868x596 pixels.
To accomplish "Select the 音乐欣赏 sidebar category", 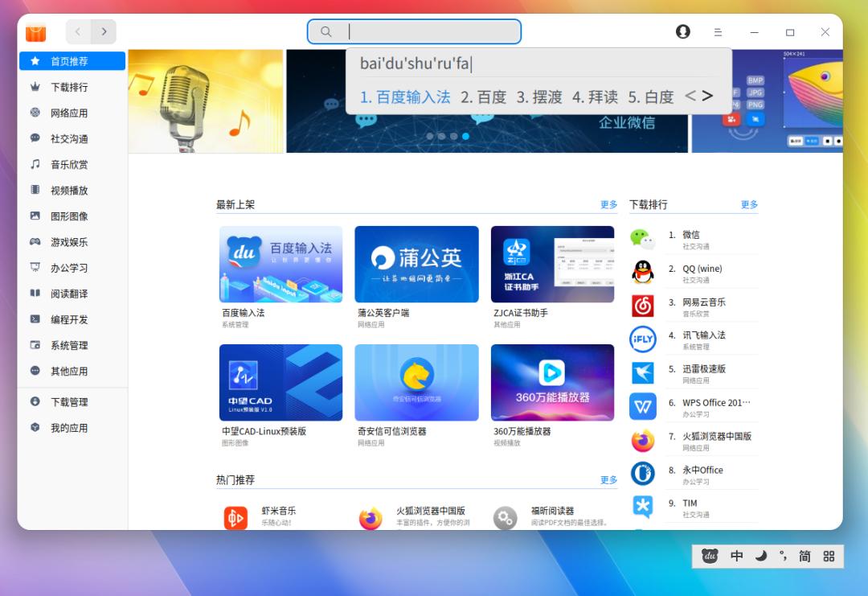I will pos(68,164).
